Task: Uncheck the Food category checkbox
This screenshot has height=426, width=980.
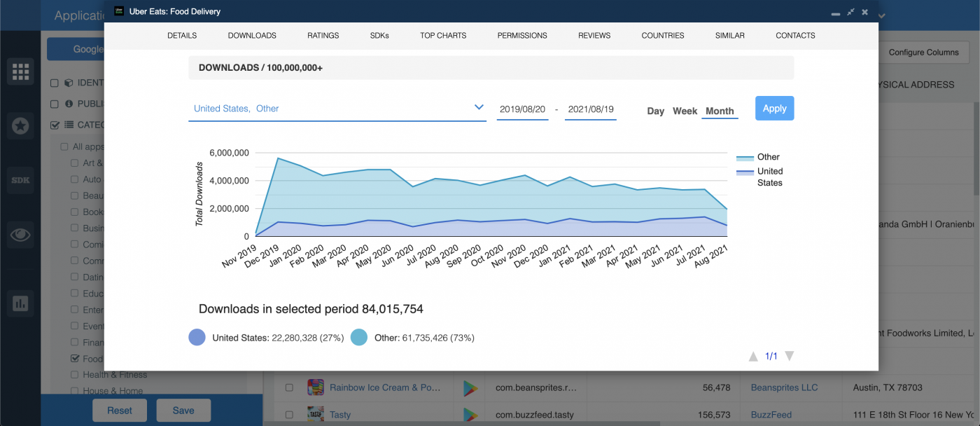Action: 75,358
